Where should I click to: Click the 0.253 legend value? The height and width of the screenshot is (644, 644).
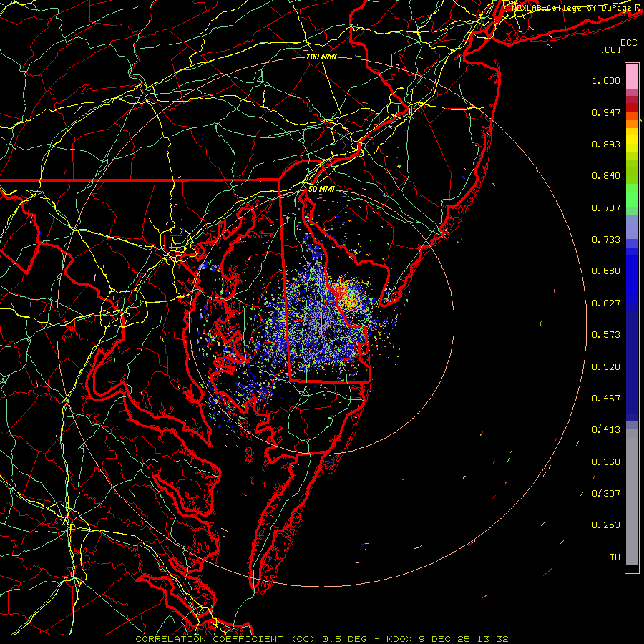(x=606, y=525)
